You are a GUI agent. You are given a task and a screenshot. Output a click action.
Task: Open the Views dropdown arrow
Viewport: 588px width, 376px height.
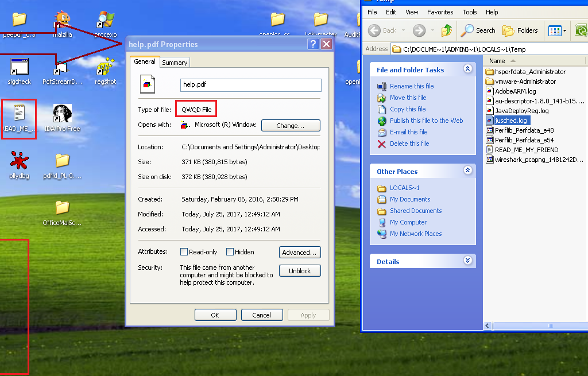pyautogui.click(x=564, y=31)
